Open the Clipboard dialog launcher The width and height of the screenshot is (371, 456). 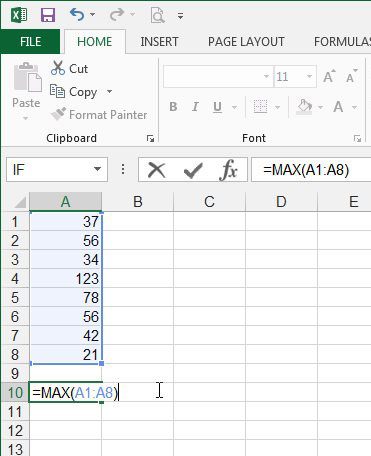click(151, 139)
